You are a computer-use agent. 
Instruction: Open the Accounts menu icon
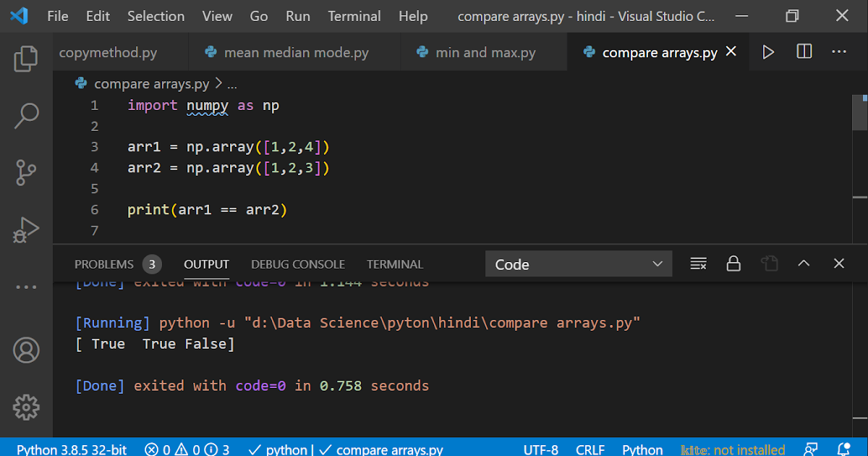click(26, 350)
